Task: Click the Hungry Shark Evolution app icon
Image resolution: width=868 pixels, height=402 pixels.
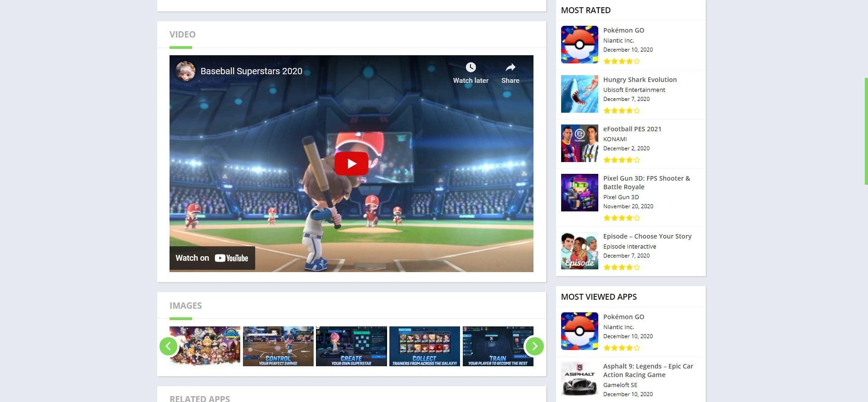Action: pos(580,94)
